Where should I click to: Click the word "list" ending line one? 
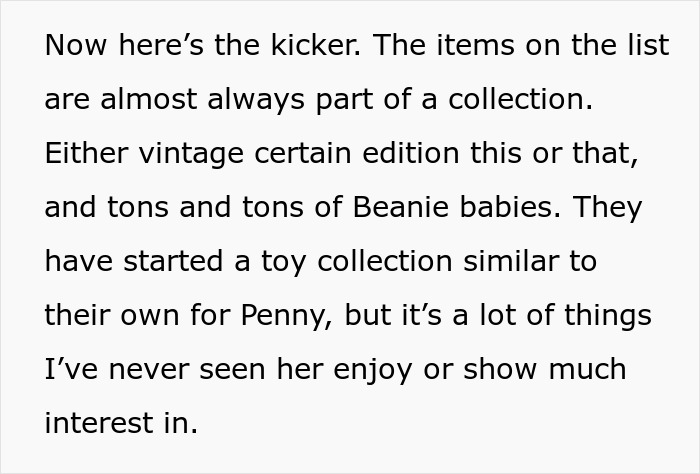(645, 46)
